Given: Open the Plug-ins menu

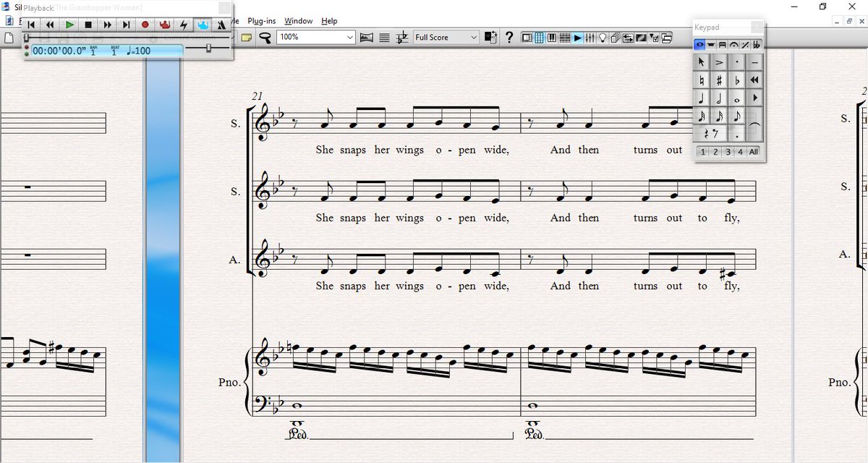Looking at the screenshot, I should click(262, 21).
